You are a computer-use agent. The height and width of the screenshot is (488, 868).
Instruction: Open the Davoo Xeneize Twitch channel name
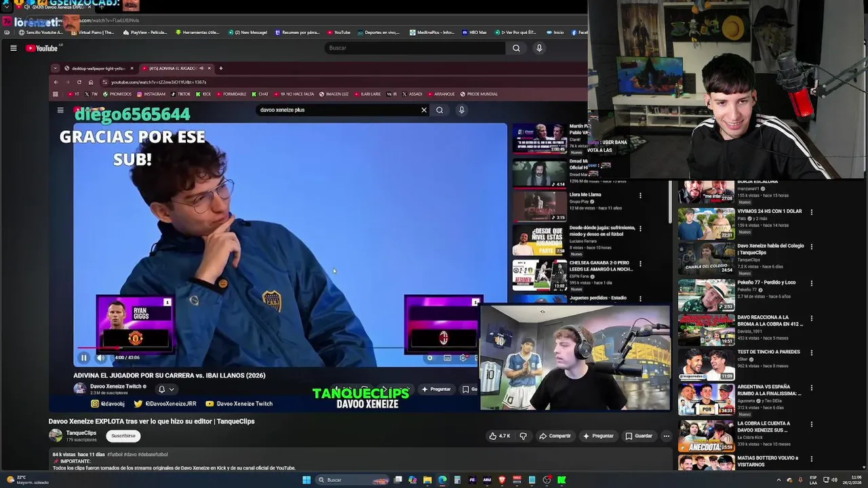pos(116,386)
